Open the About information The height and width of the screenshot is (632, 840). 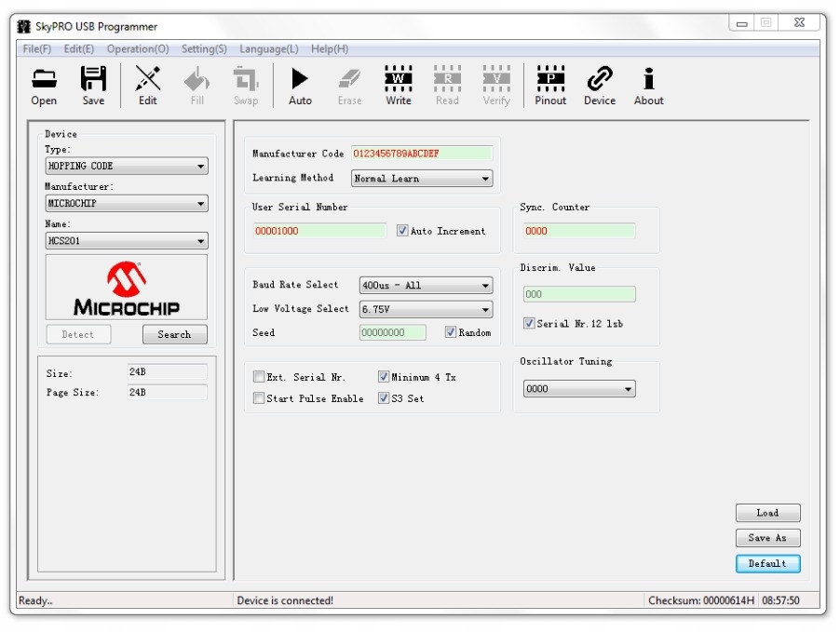(648, 84)
